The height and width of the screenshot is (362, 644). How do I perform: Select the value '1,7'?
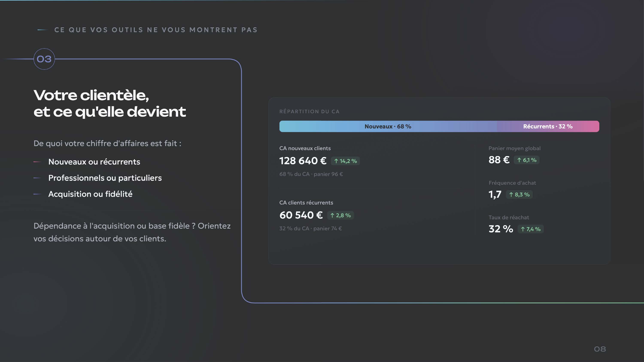495,194
